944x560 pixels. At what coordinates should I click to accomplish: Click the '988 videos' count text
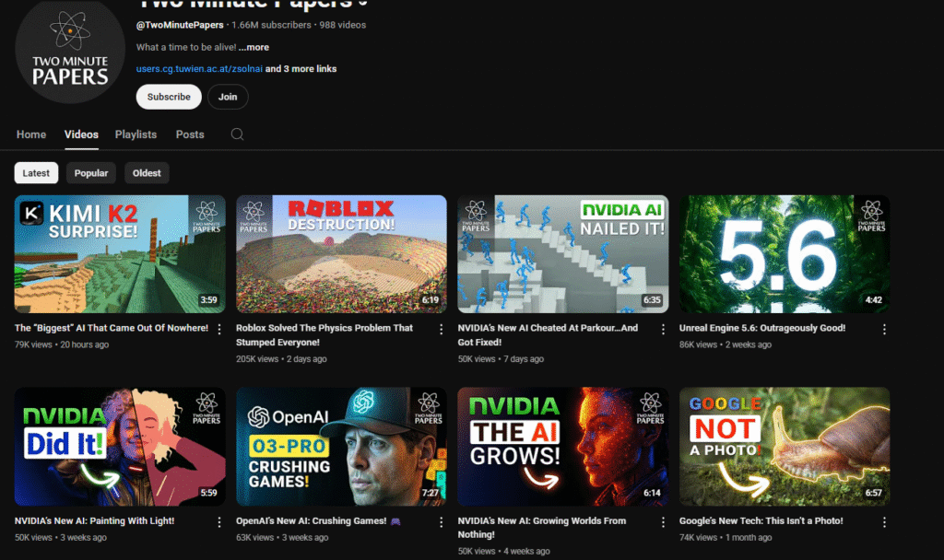click(343, 25)
